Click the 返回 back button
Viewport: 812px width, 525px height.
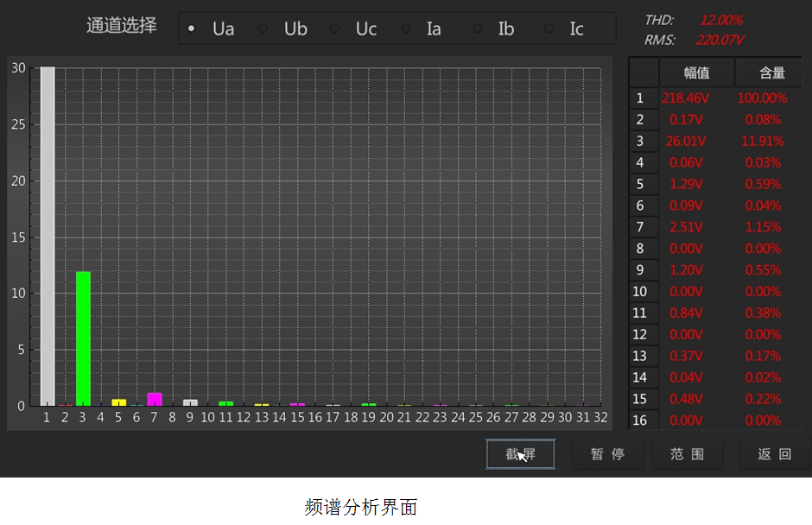[774, 454]
